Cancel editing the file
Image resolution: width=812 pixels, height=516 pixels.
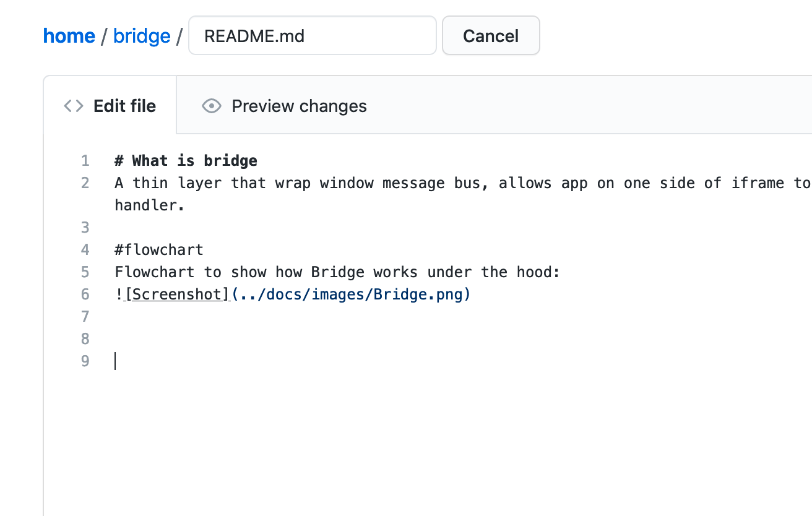pos(491,36)
